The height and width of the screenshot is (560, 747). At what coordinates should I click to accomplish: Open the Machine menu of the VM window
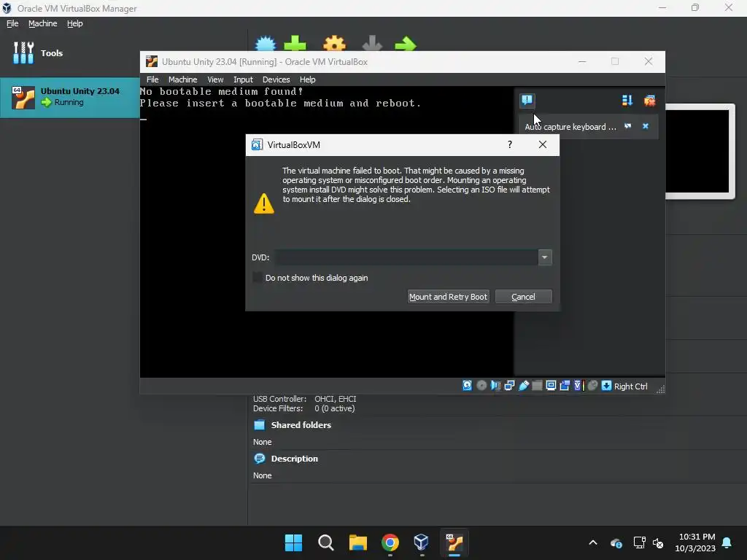[x=182, y=79]
